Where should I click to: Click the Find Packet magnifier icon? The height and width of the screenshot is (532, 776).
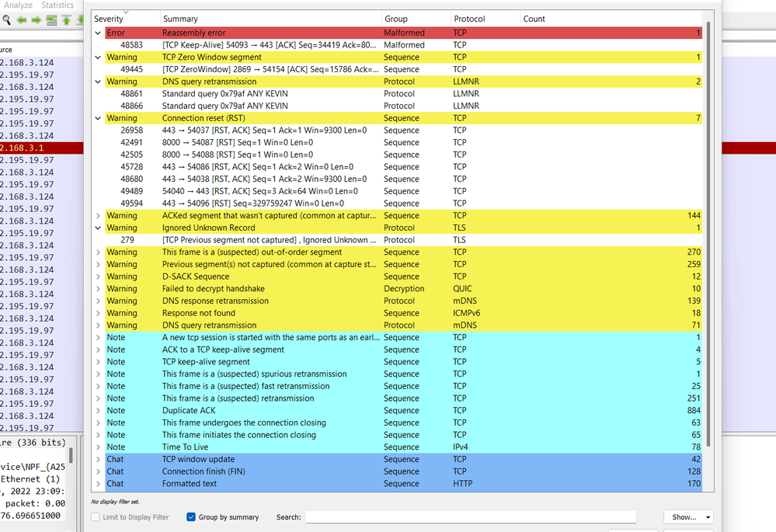tap(6, 19)
